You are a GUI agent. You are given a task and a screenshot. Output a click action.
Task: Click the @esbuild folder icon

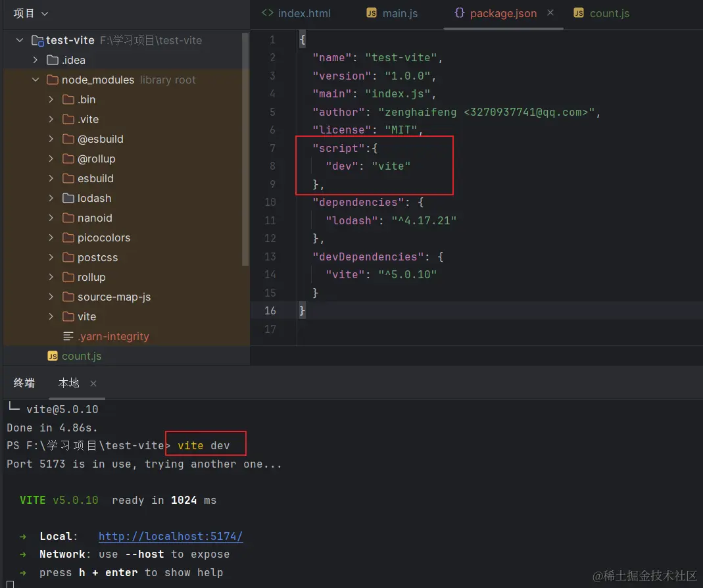(68, 139)
